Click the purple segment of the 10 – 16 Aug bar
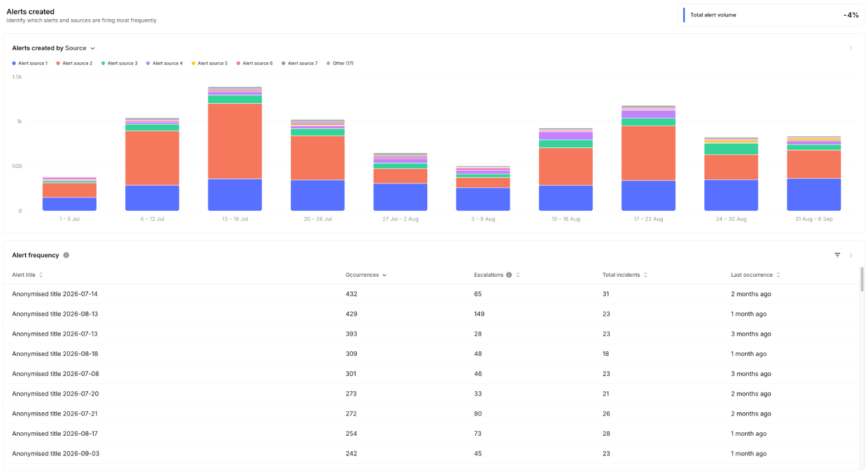 pyautogui.click(x=566, y=136)
